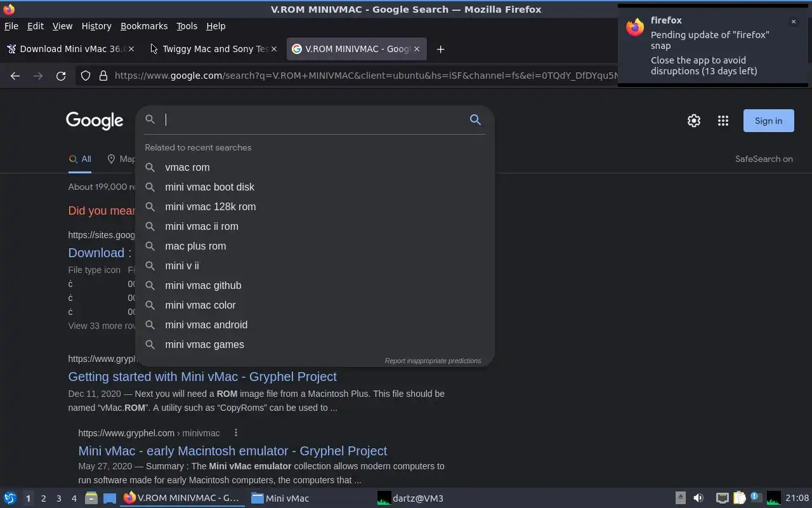Choose suggestion mac plus rom

pyautogui.click(x=315, y=246)
